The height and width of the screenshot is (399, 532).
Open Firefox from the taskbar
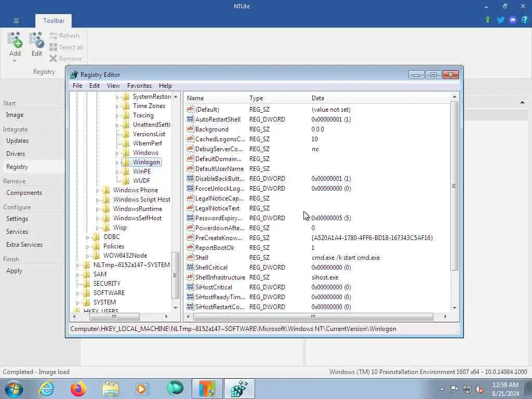point(78,389)
